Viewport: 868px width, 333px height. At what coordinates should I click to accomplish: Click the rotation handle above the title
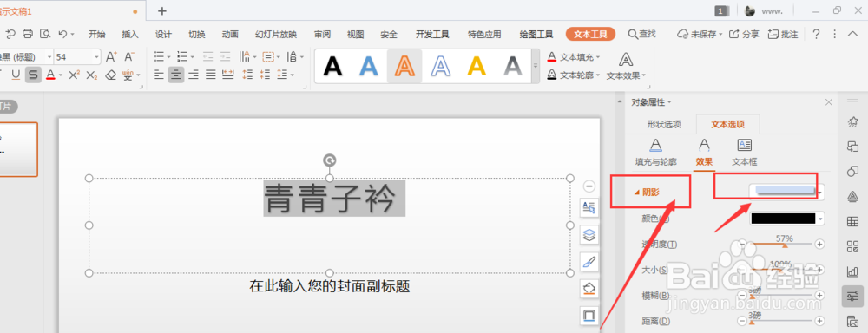pos(329,160)
